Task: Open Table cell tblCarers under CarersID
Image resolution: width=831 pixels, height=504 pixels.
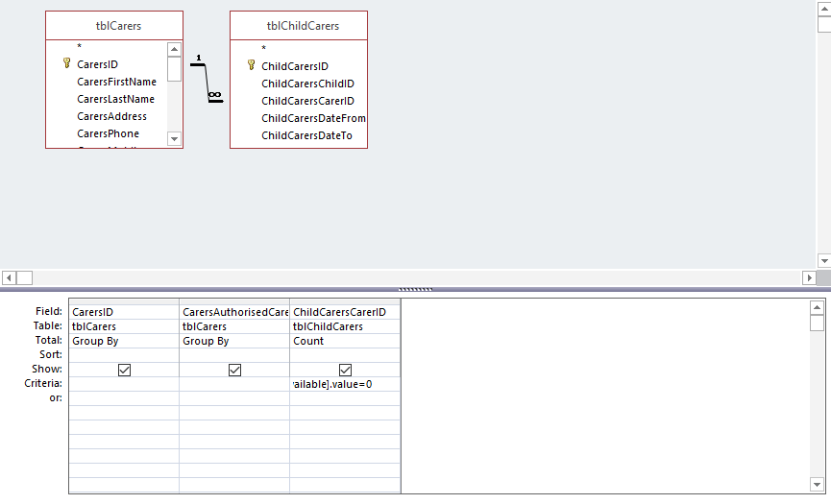Action: 124,326
